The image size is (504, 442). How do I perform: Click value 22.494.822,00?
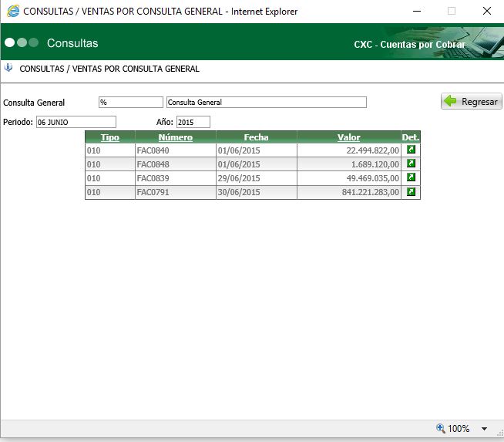(x=372, y=150)
